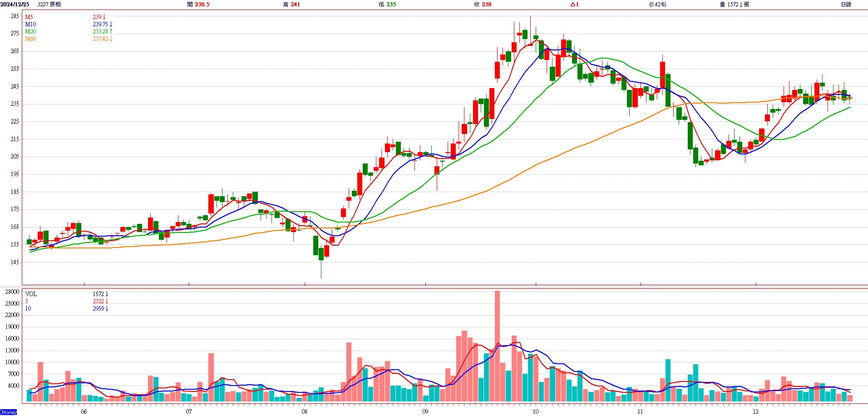Click the 開 238.5 opening price
This screenshot has height=416, width=868.
coord(198,5)
